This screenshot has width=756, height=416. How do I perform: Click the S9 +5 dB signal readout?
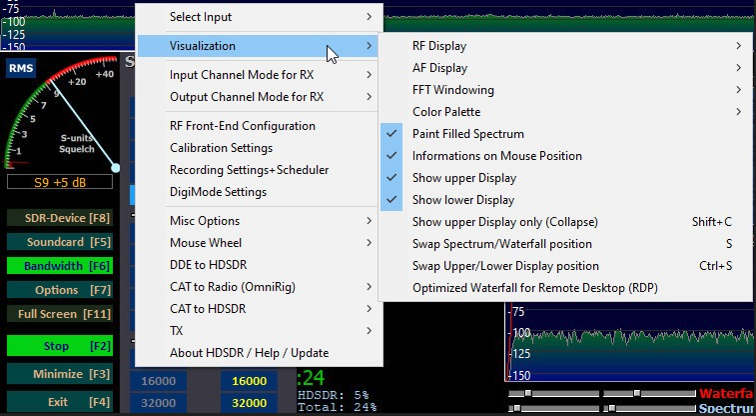click(60, 182)
